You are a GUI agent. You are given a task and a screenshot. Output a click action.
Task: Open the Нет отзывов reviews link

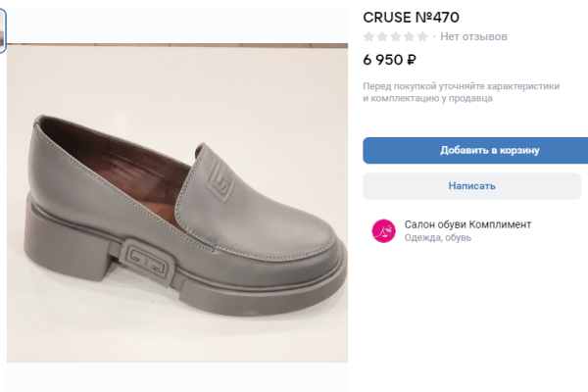473,37
